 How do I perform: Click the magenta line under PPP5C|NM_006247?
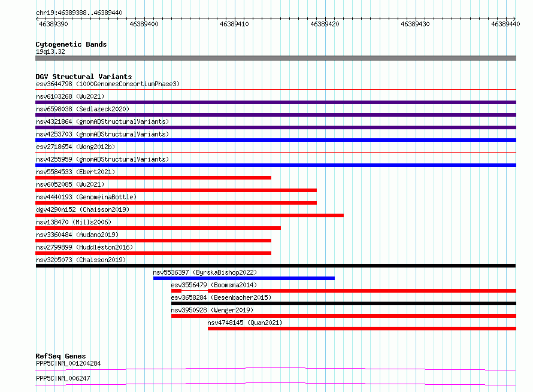[x=275, y=384]
